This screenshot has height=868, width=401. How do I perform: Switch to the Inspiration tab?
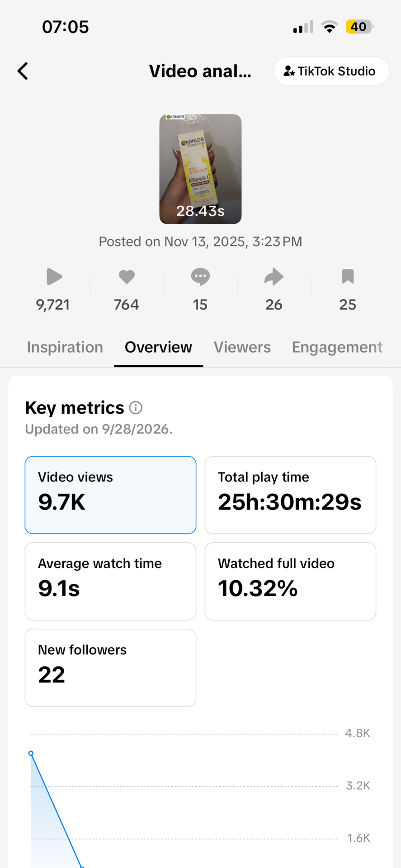click(x=65, y=347)
